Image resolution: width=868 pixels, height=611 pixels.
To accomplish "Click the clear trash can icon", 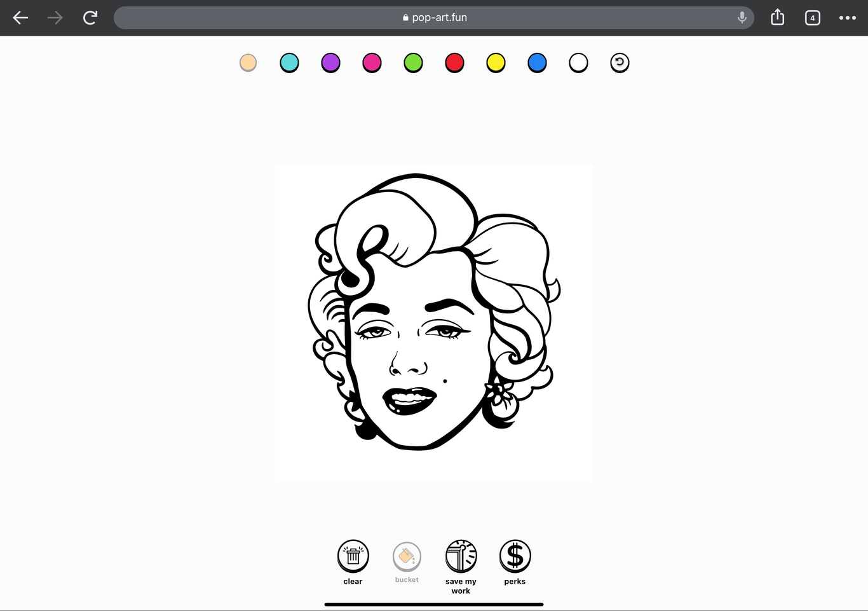I will tap(353, 556).
